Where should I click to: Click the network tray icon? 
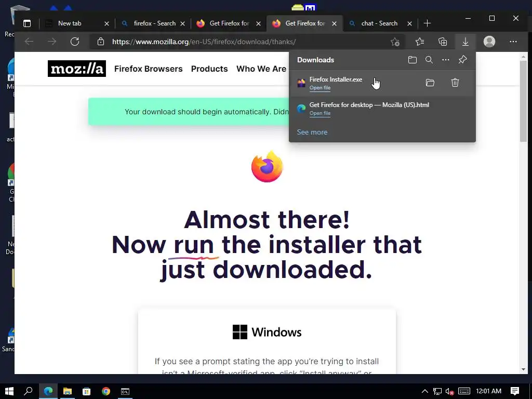coord(437,391)
